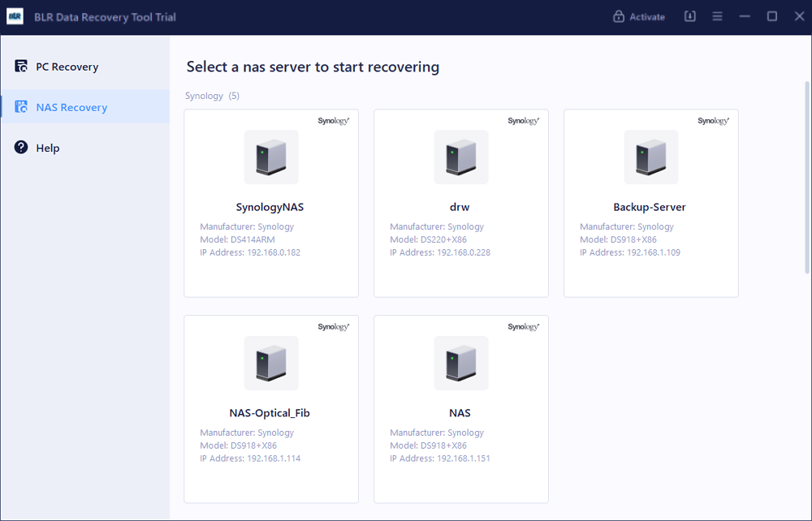
Task: Click the PC Recovery sidebar icon
Action: tap(21, 67)
